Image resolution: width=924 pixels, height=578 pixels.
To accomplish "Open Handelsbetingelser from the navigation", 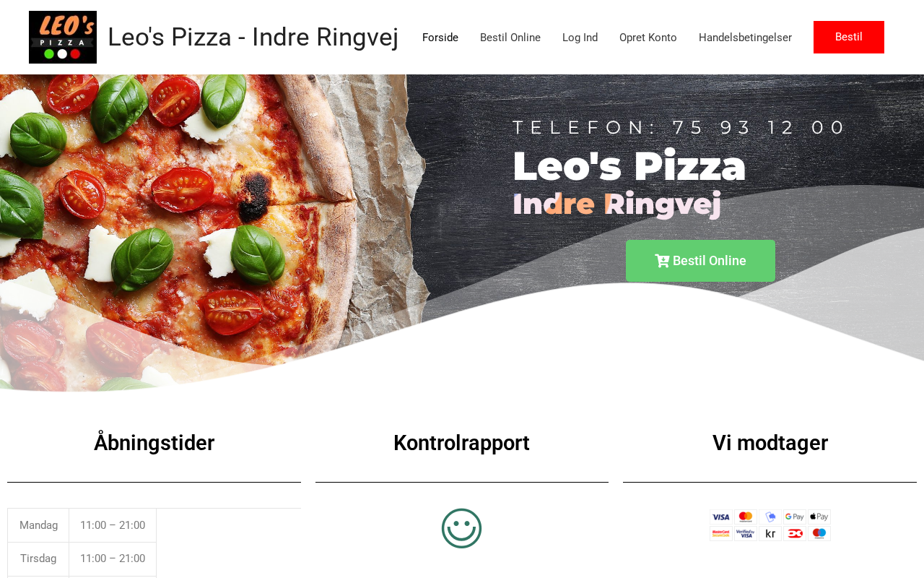I will (745, 38).
